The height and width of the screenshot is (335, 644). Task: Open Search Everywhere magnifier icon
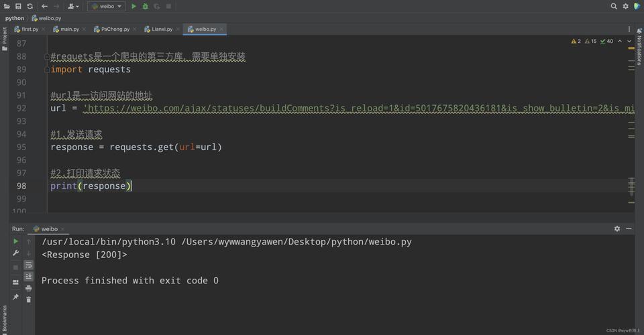tap(614, 6)
